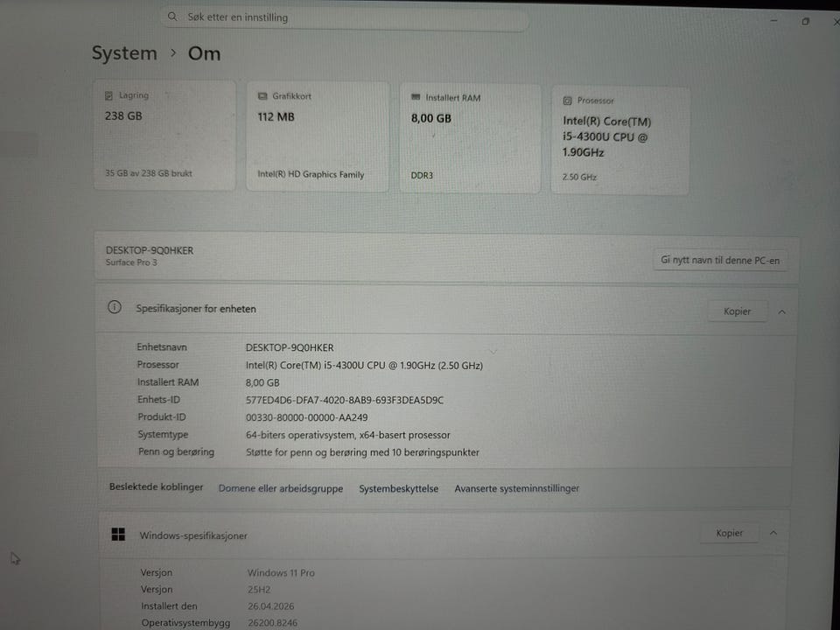This screenshot has height=630, width=840.
Task: Open 'Avanserte systeminnstillinger' link
Action: click(x=517, y=488)
